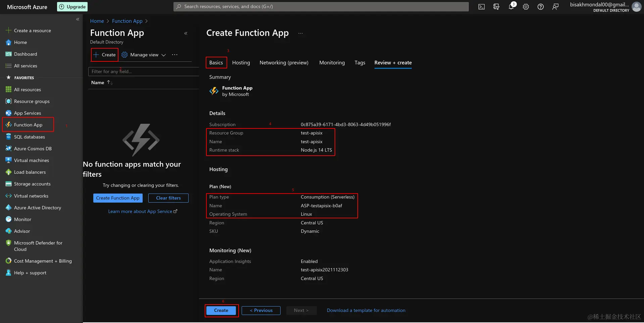Open Resource groups in the sidebar

[32, 101]
